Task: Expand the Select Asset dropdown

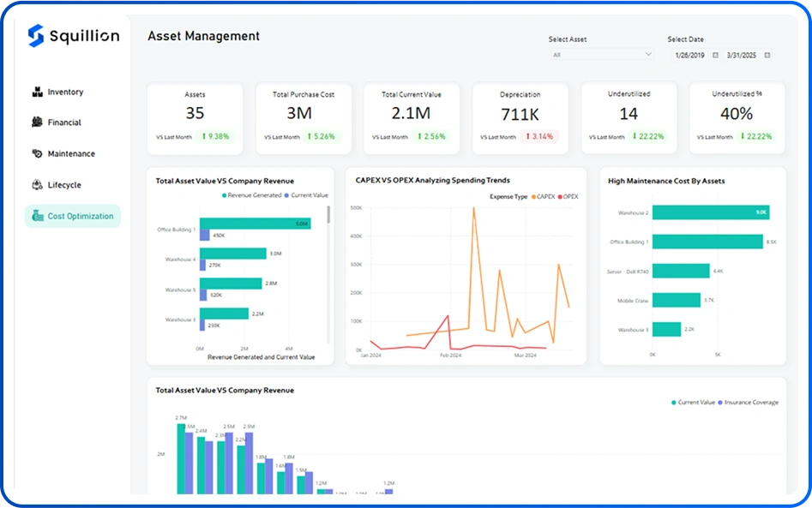Action: [648, 55]
